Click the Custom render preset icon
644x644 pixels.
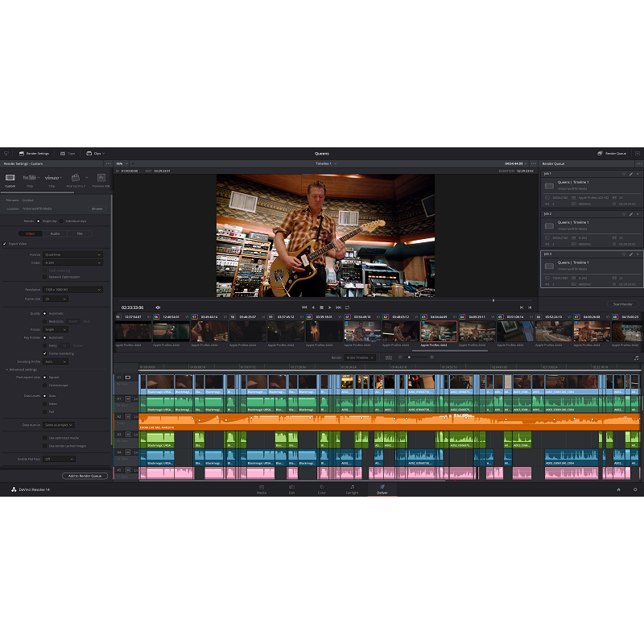(x=10, y=178)
